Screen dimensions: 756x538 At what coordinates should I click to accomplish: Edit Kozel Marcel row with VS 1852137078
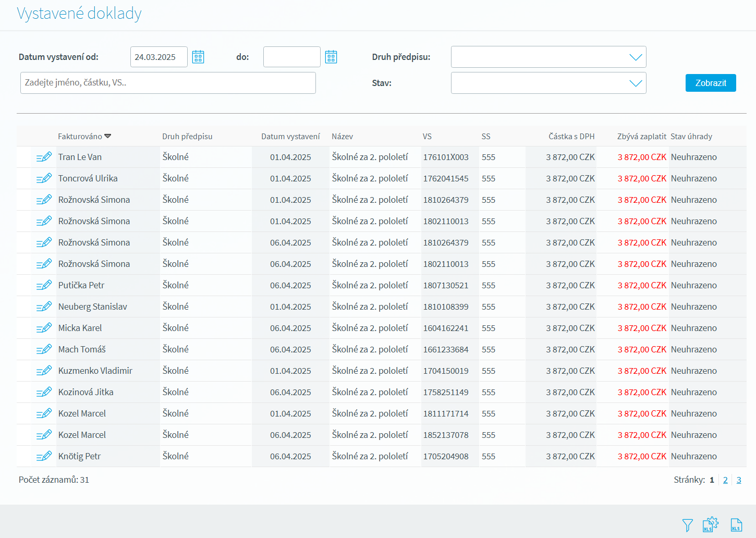click(x=44, y=435)
